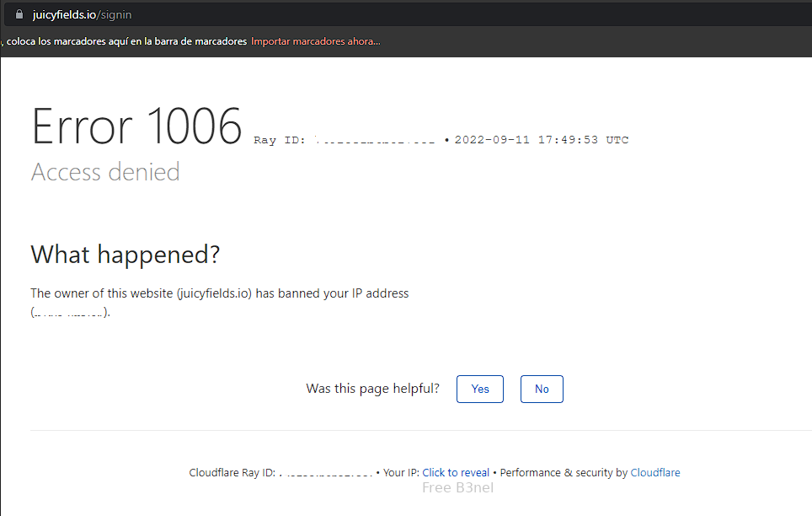The height and width of the screenshot is (516, 812).
Task: Click the 2022-09-11 17:49:53 UTC timestamp
Action: click(541, 140)
